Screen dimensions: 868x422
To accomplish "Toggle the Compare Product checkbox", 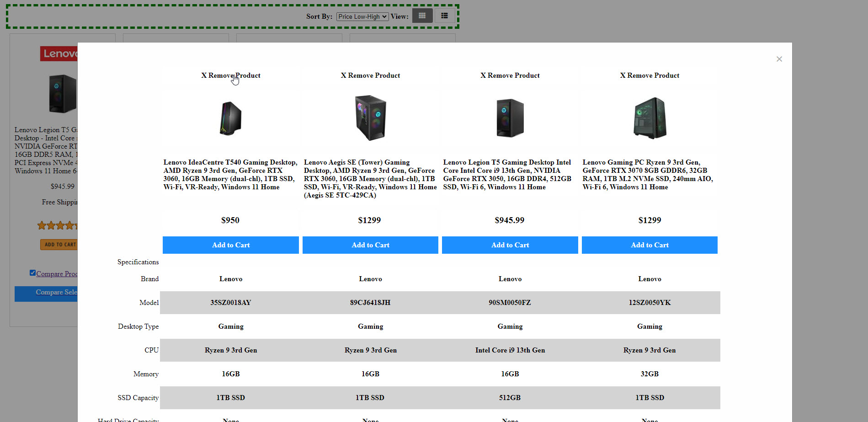I will [x=32, y=273].
